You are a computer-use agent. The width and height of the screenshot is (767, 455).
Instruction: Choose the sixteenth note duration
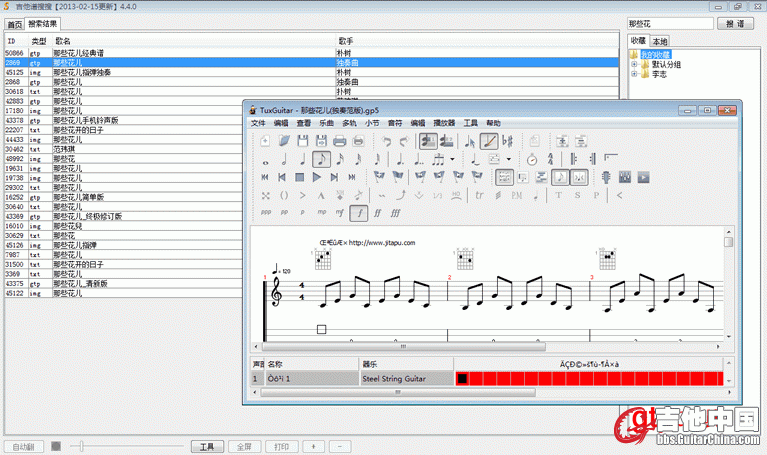340,159
